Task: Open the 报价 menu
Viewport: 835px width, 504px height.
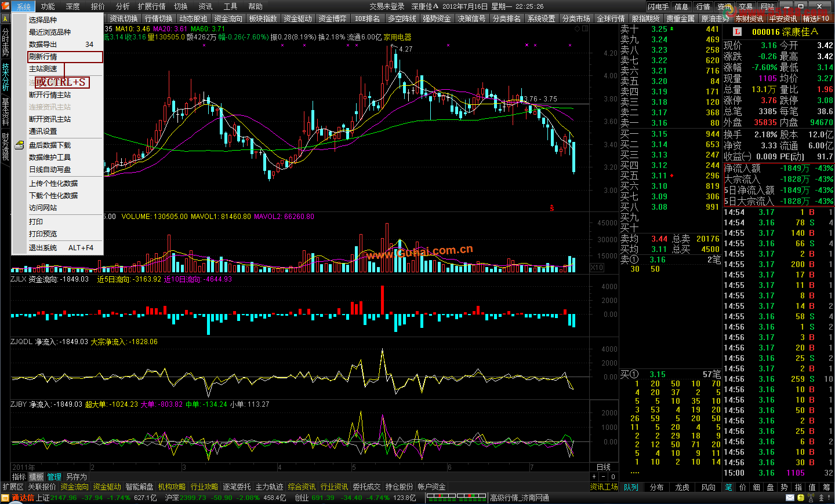Action: point(98,6)
